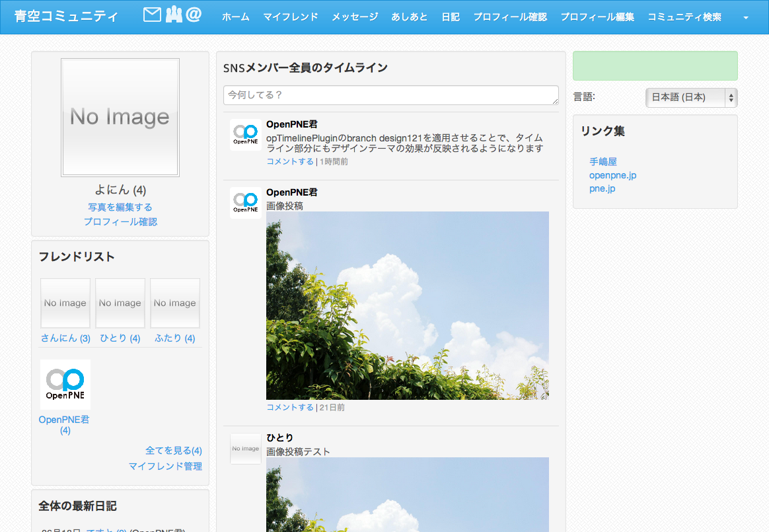The width and height of the screenshot is (769, 532).
Task: Open the 日記 menu item
Action: [451, 17]
